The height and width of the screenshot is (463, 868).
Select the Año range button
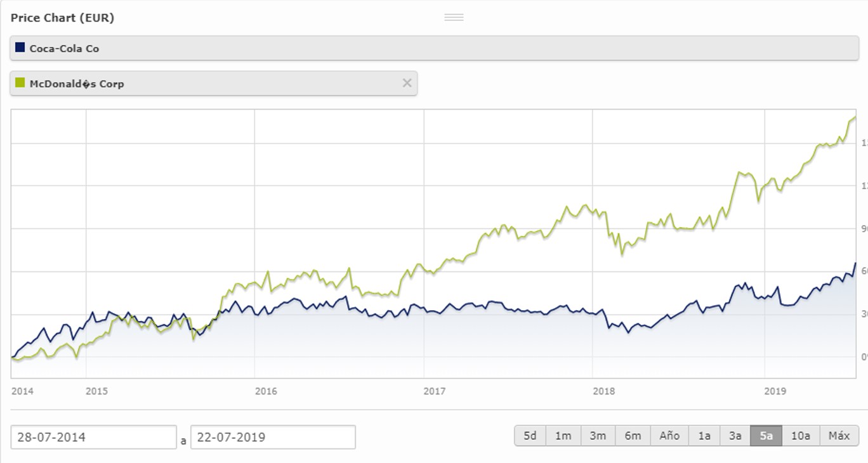[669, 436]
